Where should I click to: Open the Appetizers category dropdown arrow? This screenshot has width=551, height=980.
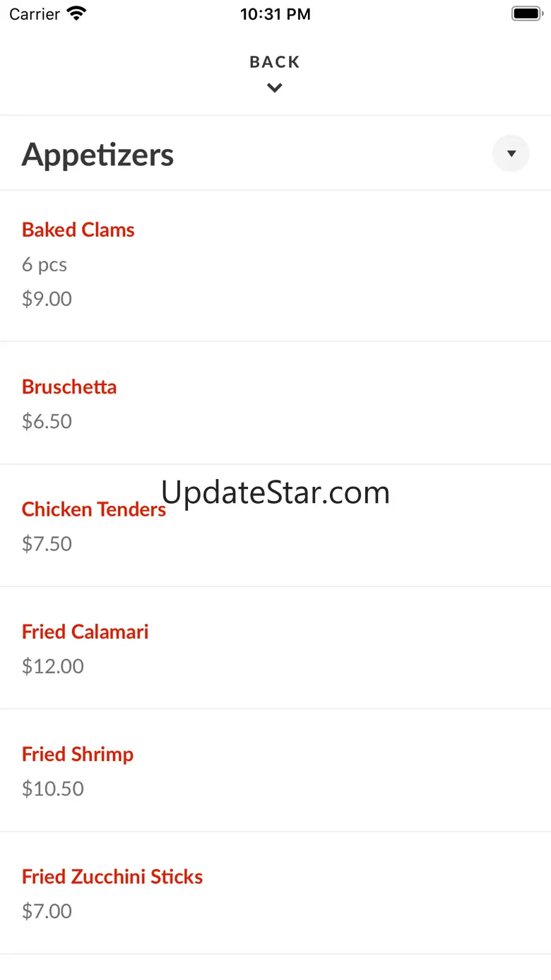tap(511, 153)
